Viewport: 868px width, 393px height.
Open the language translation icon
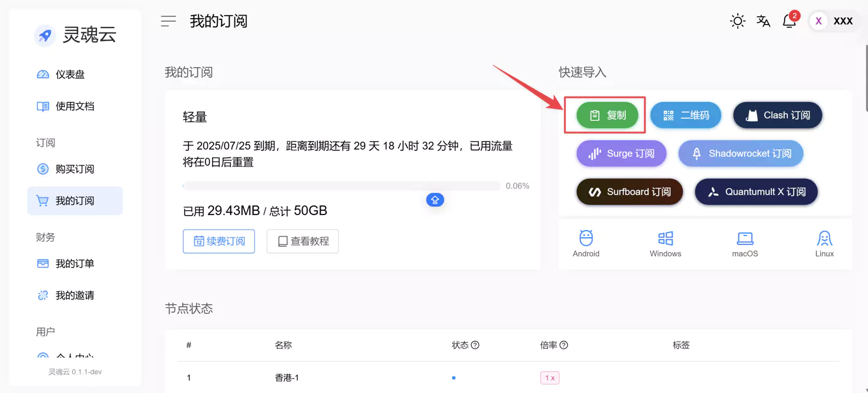click(763, 22)
